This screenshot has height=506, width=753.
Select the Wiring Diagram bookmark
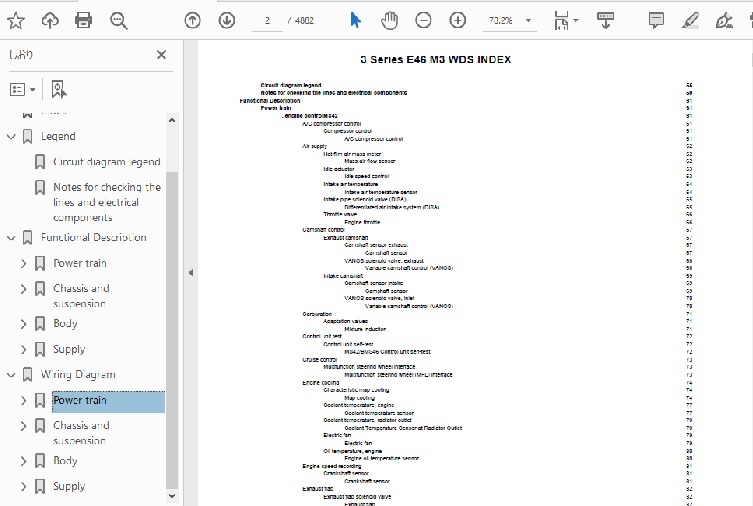pyautogui.click(x=78, y=374)
